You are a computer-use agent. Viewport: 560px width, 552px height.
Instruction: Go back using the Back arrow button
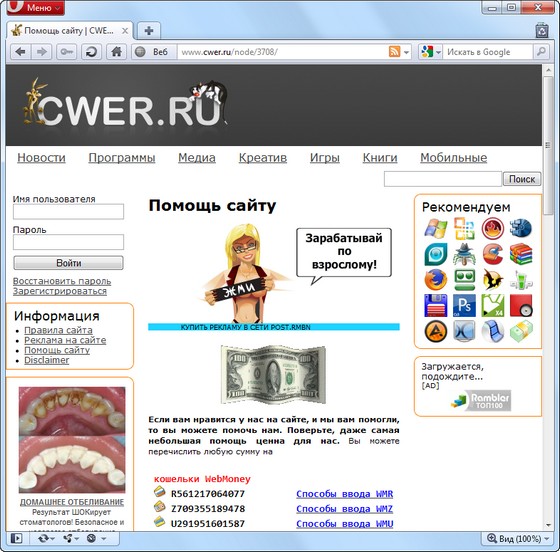point(21,52)
